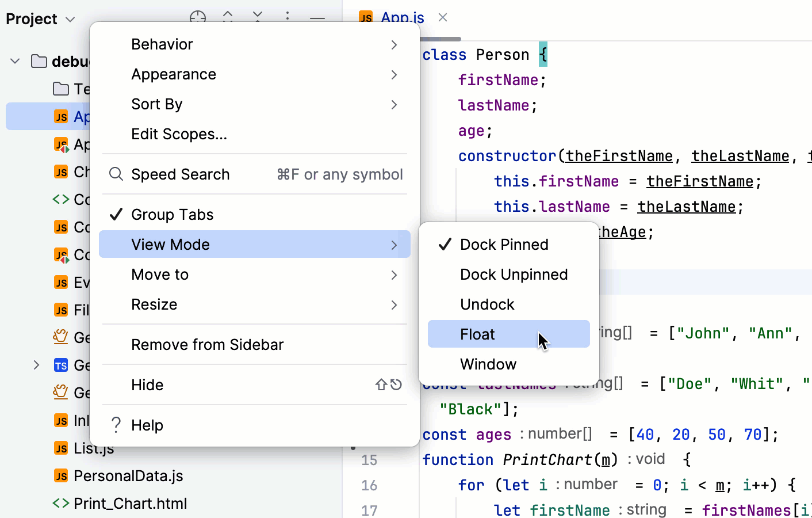The image size is (812, 518).
Task: Click the Select Opened File crosshair icon
Action: [197, 17]
